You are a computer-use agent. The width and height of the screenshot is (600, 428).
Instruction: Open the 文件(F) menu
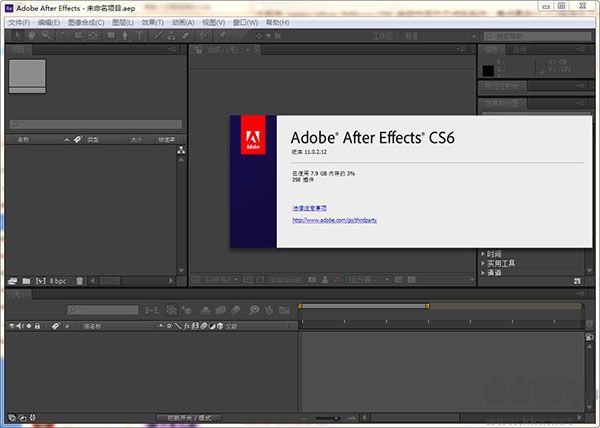click(x=18, y=22)
